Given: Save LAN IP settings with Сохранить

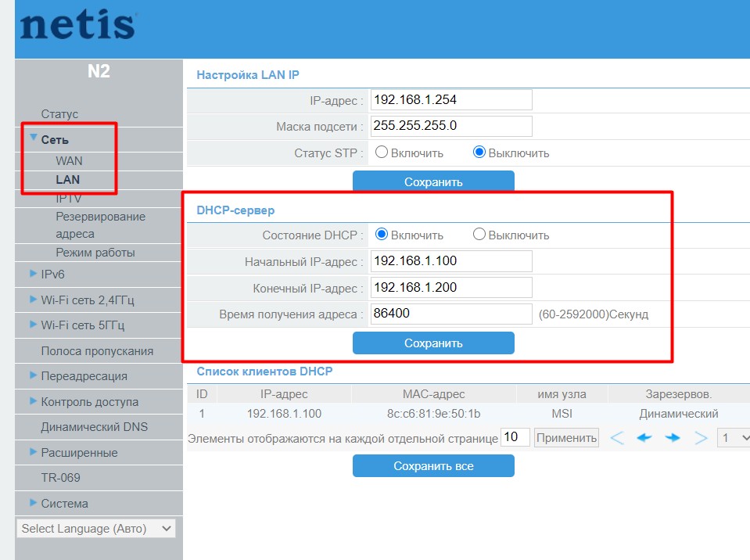Looking at the screenshot, I should pyautogui.click(x=433, y=181).
